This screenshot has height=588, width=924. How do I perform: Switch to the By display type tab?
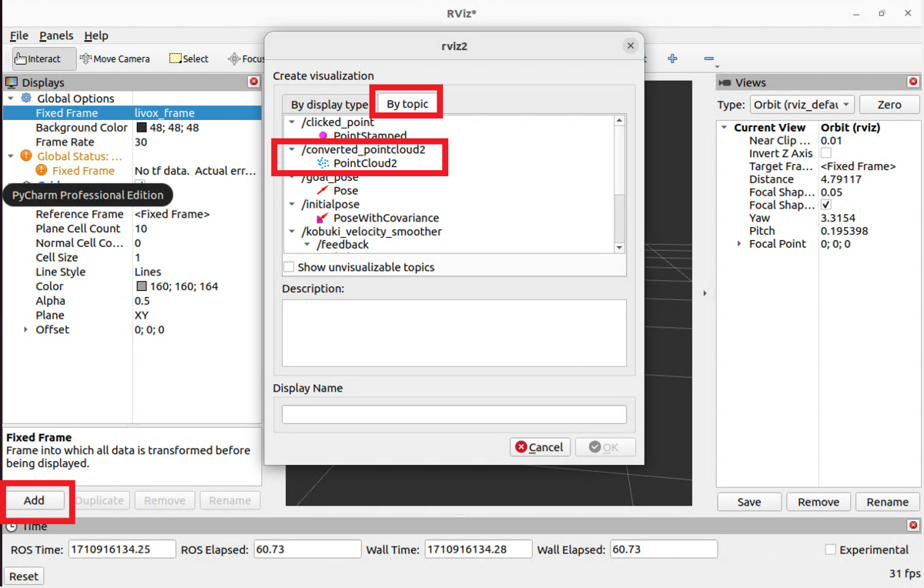point(327,104)
